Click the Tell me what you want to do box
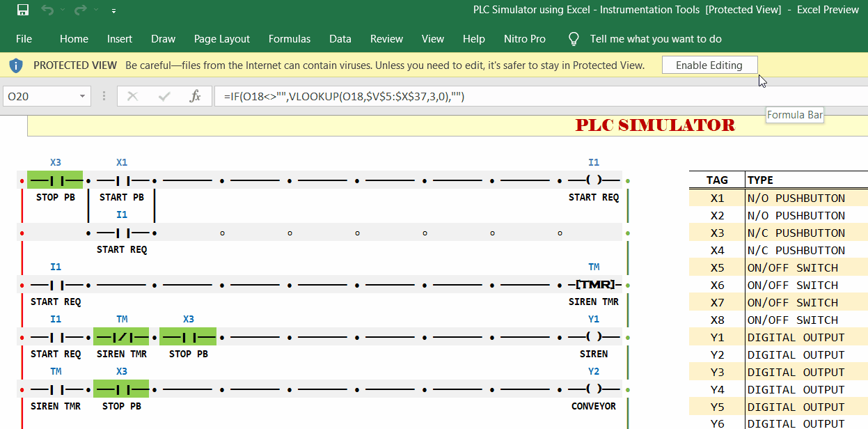This screenshot has width=868, height=429. tap(656, 39)
